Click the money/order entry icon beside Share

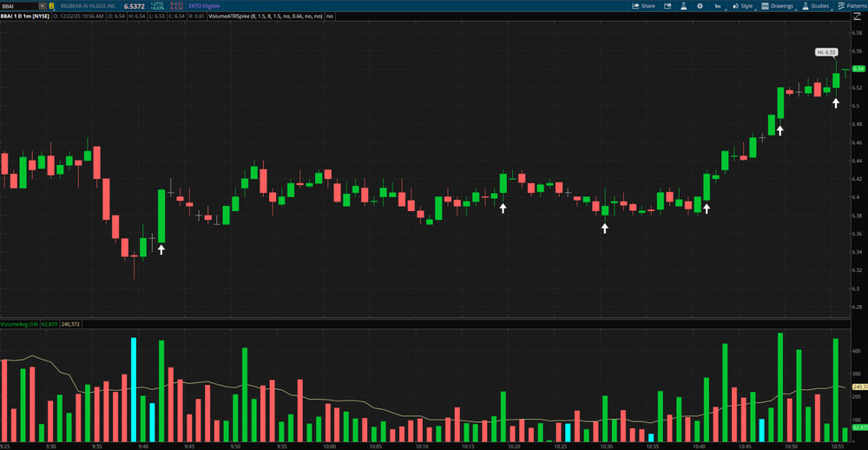click(667, 6)
